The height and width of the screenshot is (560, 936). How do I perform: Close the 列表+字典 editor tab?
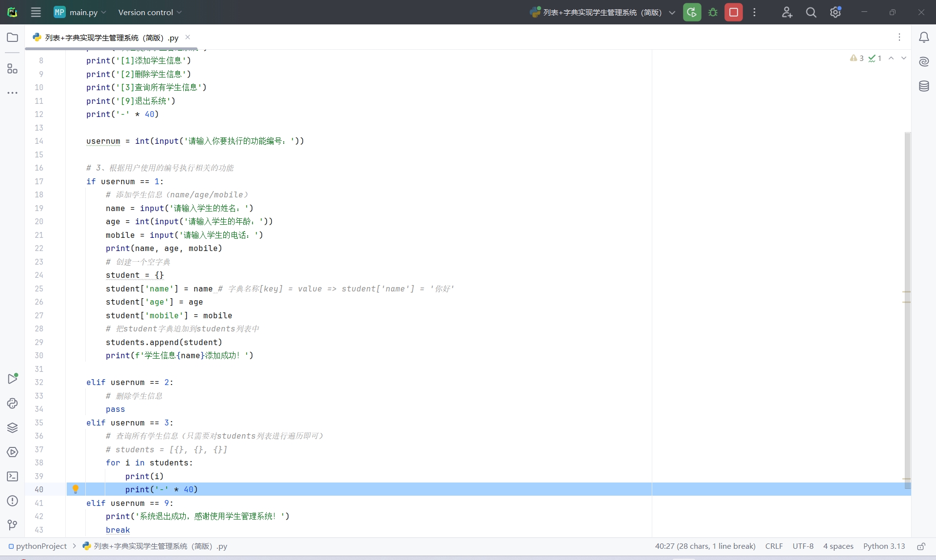(x=188, y=37)
